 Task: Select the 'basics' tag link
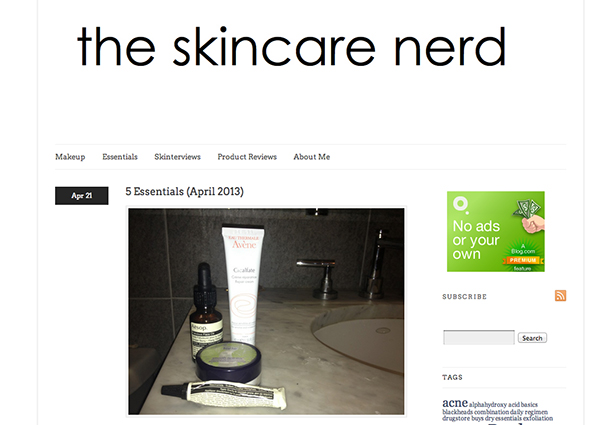[529, 405]
